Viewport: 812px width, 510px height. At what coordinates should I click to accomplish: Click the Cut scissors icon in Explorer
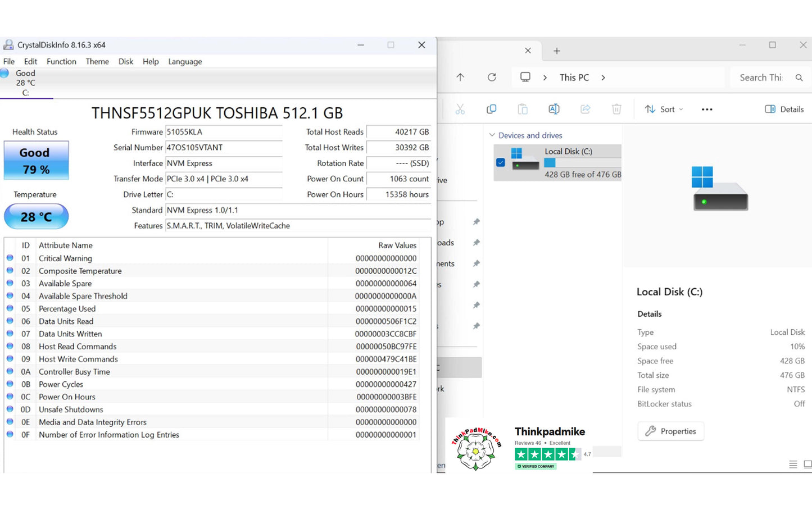tap(460, 110)
